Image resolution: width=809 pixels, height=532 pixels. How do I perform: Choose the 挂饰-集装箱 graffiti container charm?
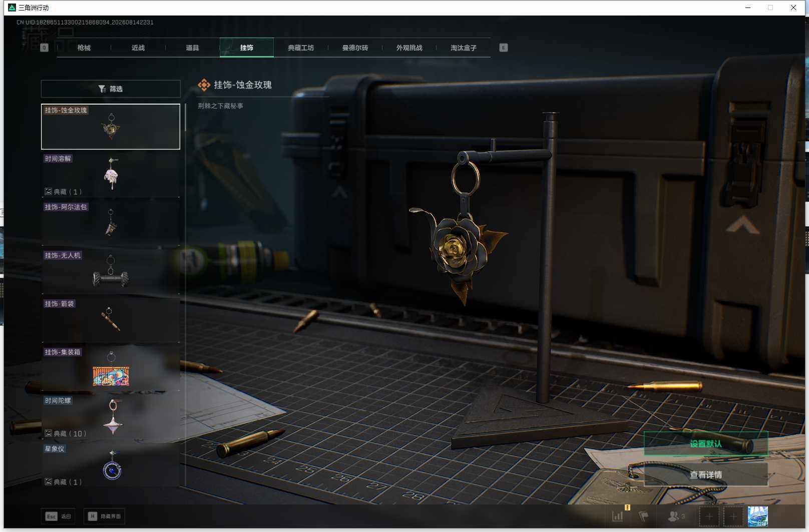pyautogui.click(x=111, y=368)
